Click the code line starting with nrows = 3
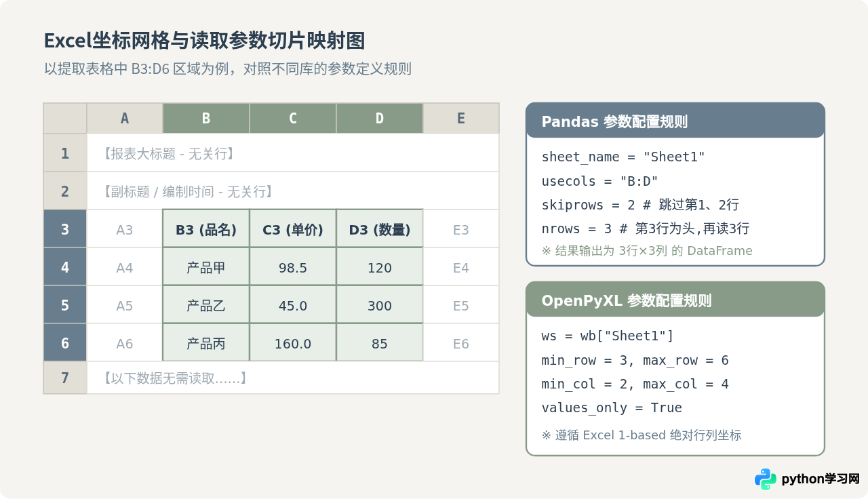This screenshot has width=868, height=499. (645, 228)
